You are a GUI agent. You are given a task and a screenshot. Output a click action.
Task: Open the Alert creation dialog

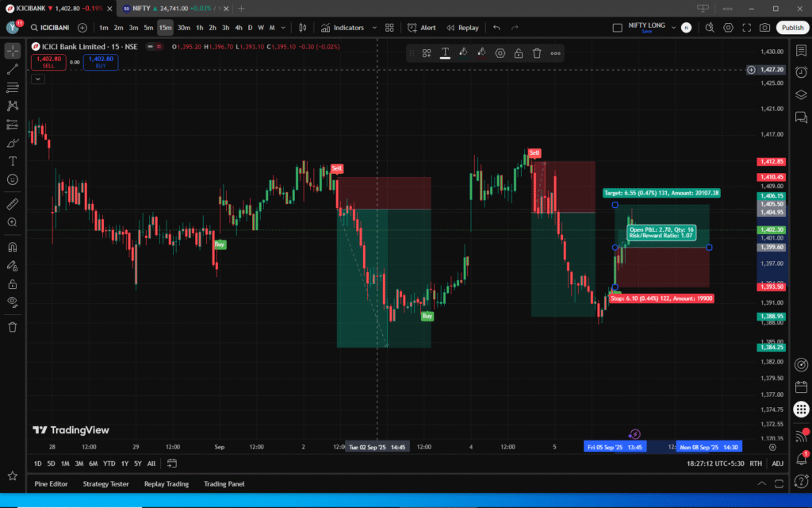pos(421,28)
